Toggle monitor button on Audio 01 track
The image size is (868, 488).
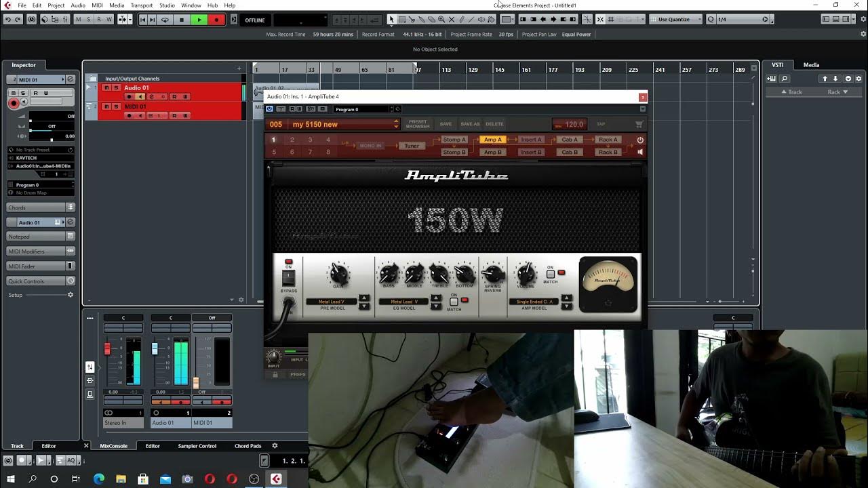tap(140, 97)
